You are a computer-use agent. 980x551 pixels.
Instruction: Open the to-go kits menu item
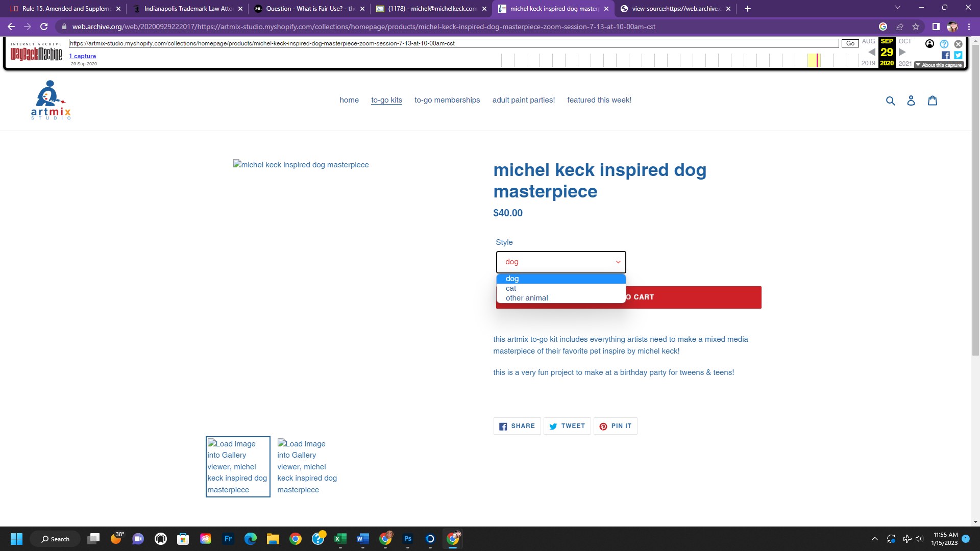386,101
